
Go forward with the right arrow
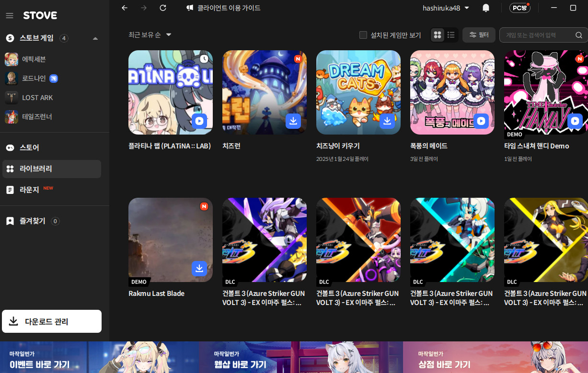point(144,8)
